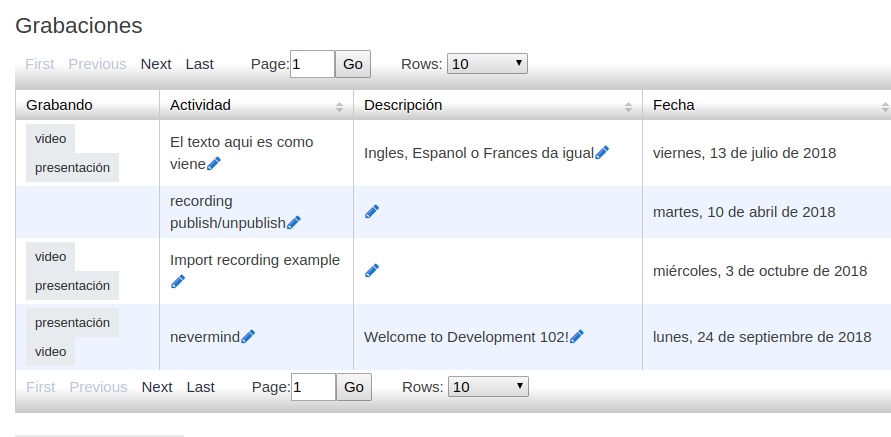This screenshot has width=891, height=437.
Task: Edit activity name 'El texto aqui es como viene'
Action: click(214, 164)
